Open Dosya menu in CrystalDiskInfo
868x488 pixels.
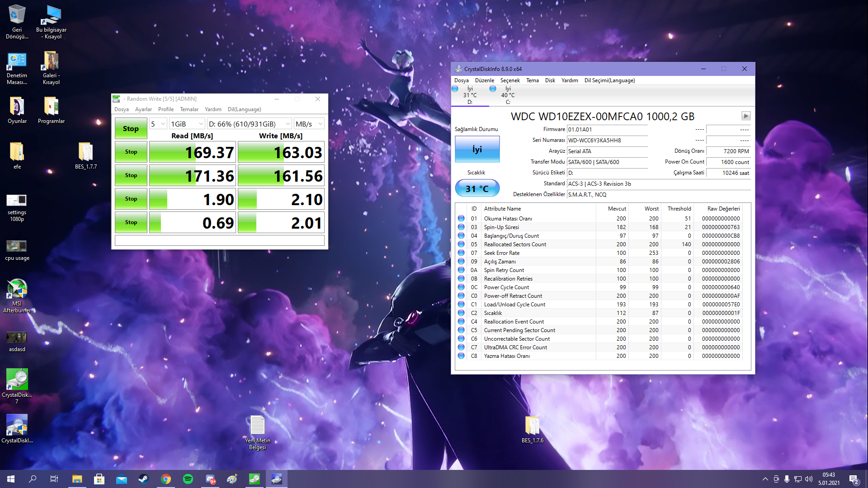pos(461,80)
